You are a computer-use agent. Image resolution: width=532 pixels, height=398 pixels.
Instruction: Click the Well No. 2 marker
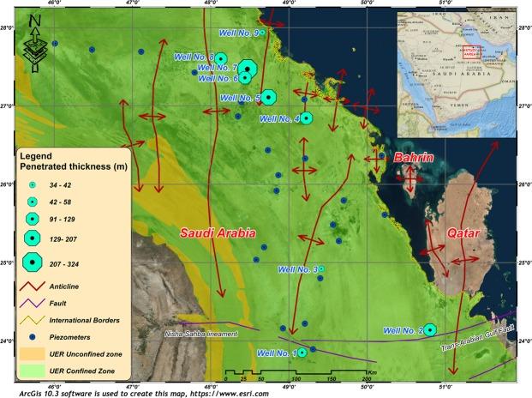point(431,330)
